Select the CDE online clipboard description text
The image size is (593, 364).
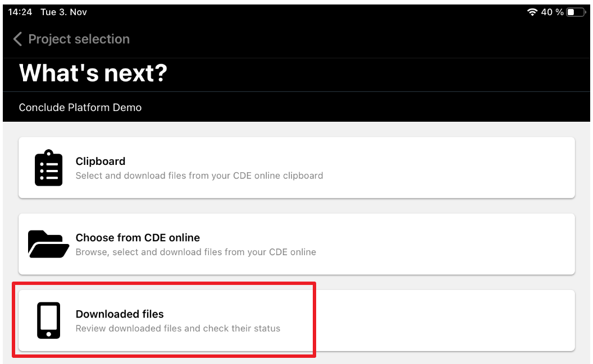coord(199,176)
